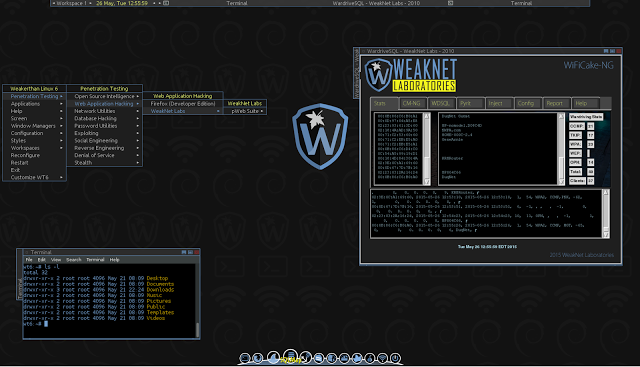Expand the Workspaces submenu
Viewport: 640px width, 367px height.
pyautogui.click(x=34, y=148)
